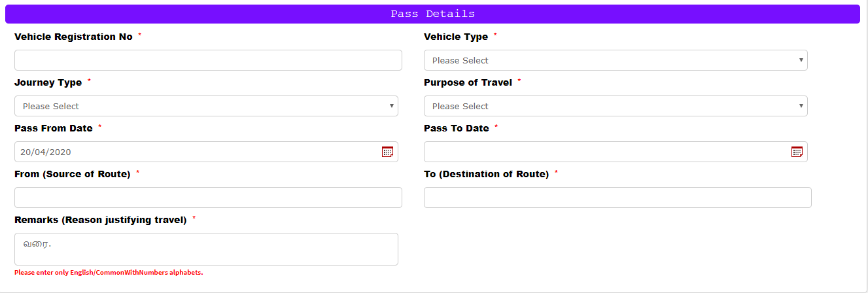This screenshot has height=293, width=868.
Task: Click the red English-only alphabets error message
Action: click(109, 272)
